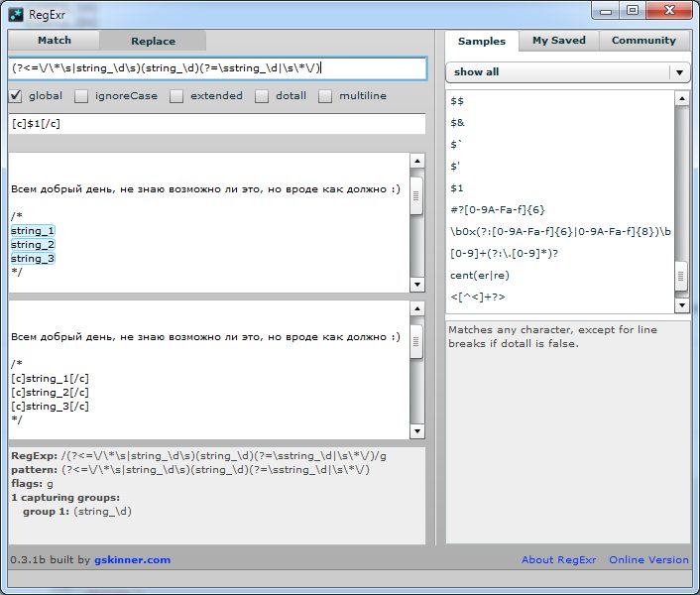Viewport: 700px width, 595px height.
Task: Click highlighted match string_3 in source text
Action: tap(33, 259)
